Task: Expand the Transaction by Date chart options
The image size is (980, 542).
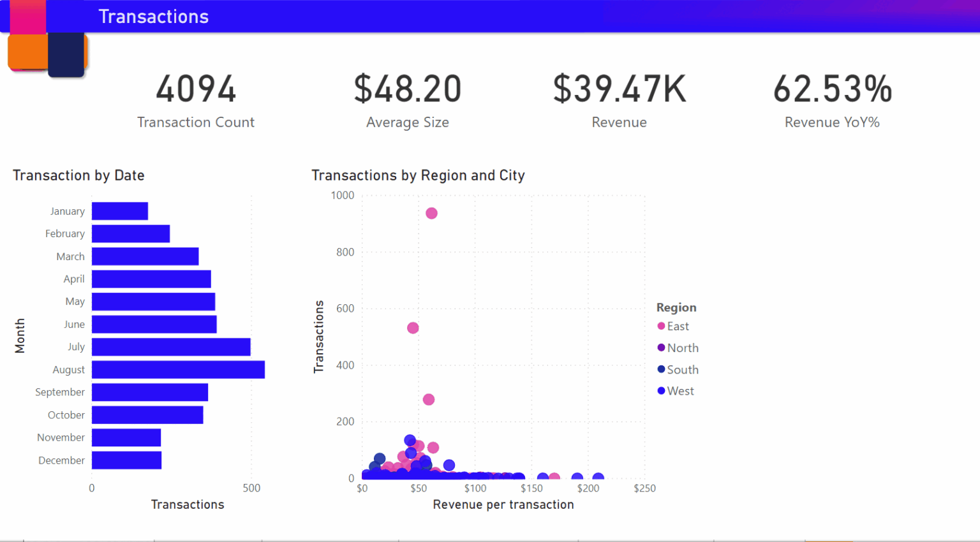Action: [78, 175]
